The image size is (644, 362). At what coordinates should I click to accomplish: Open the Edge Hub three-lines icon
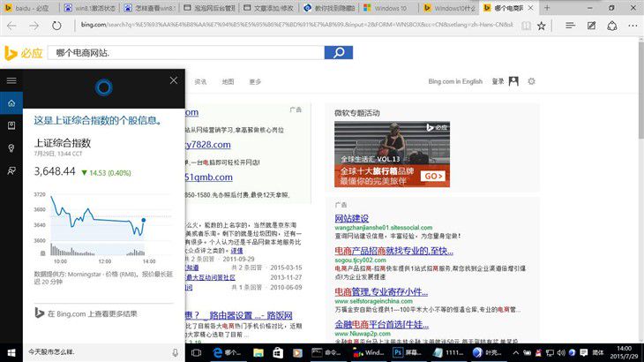coord(570,26)
